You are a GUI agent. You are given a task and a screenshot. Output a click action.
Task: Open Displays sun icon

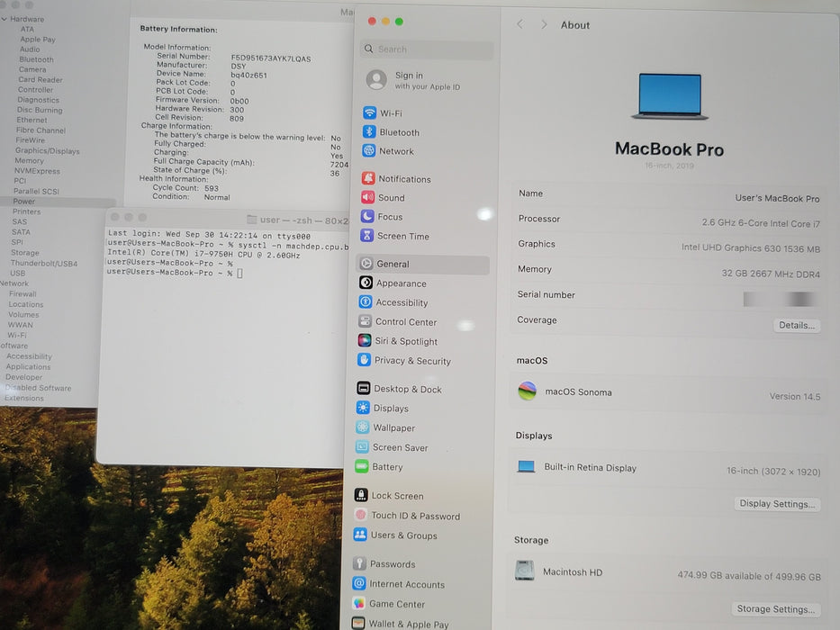363,408
